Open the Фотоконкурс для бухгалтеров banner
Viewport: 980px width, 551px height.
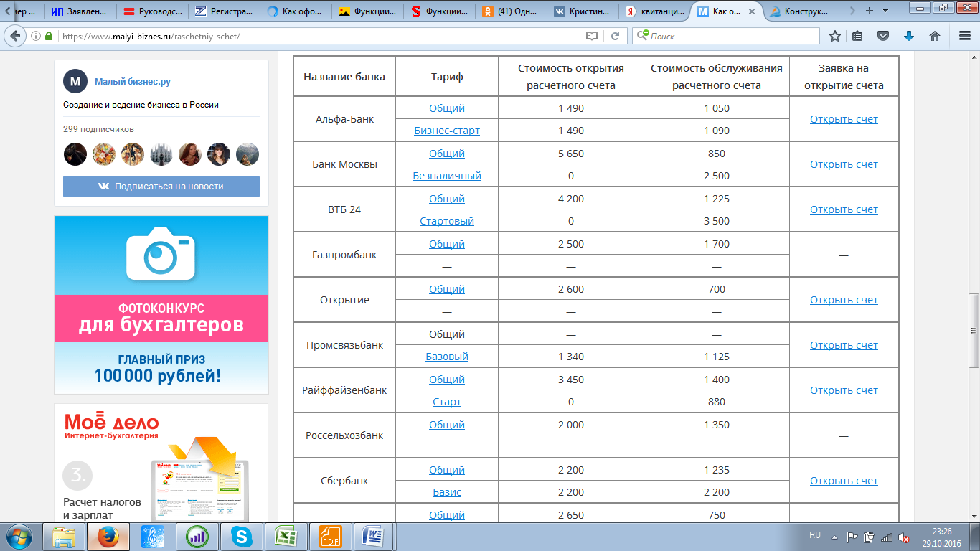161,304
